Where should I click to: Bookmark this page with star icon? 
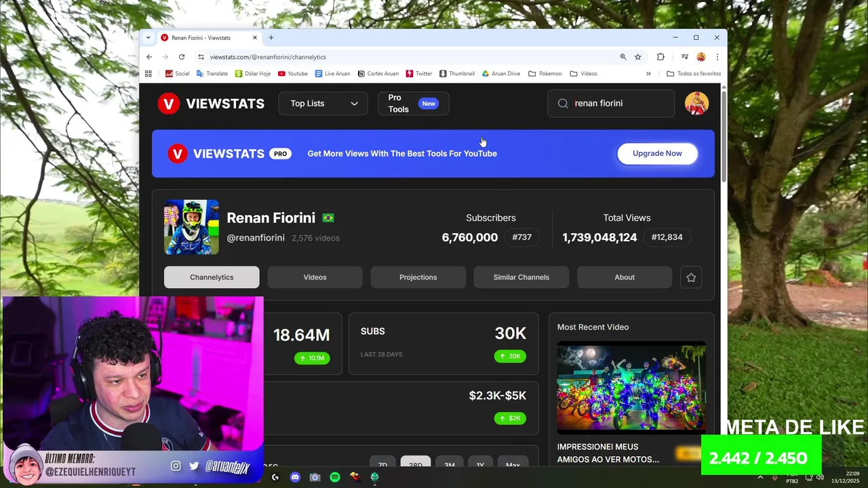tap(638, 57)
